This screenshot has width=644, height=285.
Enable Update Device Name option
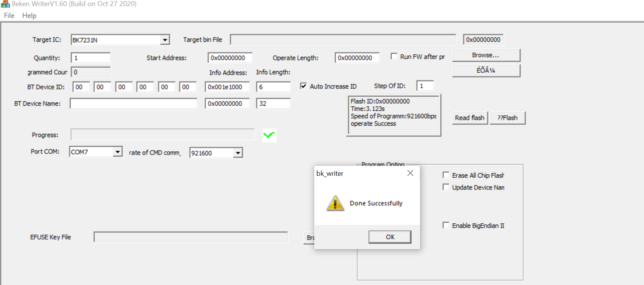pyautogui.click(x=446, y=187)
